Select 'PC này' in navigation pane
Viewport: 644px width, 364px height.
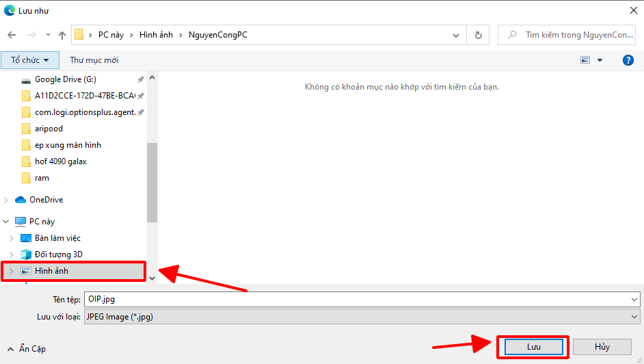point(42,222)
